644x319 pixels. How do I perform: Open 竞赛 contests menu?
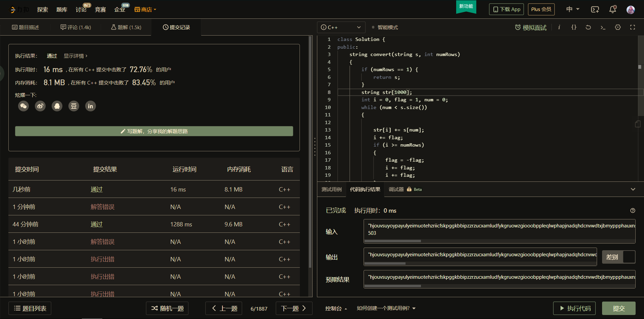click(100, 9)
